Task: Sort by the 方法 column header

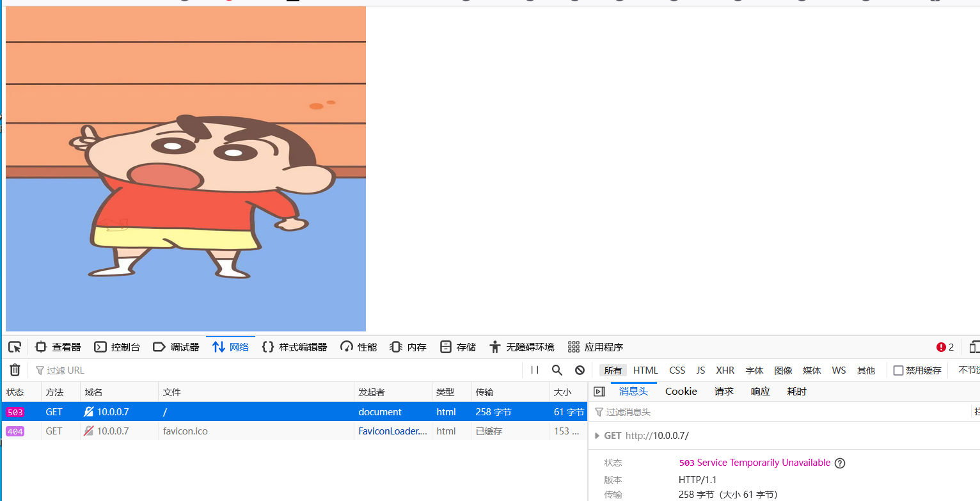Action: pos(61,392)
